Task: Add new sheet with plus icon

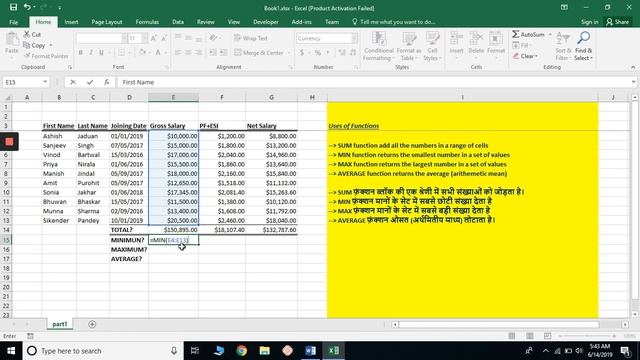Action: [x=92, y=324]
